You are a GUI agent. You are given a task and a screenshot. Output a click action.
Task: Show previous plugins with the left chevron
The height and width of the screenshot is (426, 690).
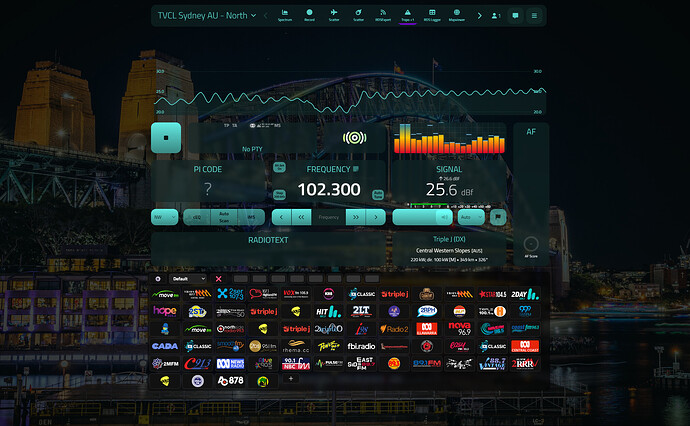tap(265, 16)
